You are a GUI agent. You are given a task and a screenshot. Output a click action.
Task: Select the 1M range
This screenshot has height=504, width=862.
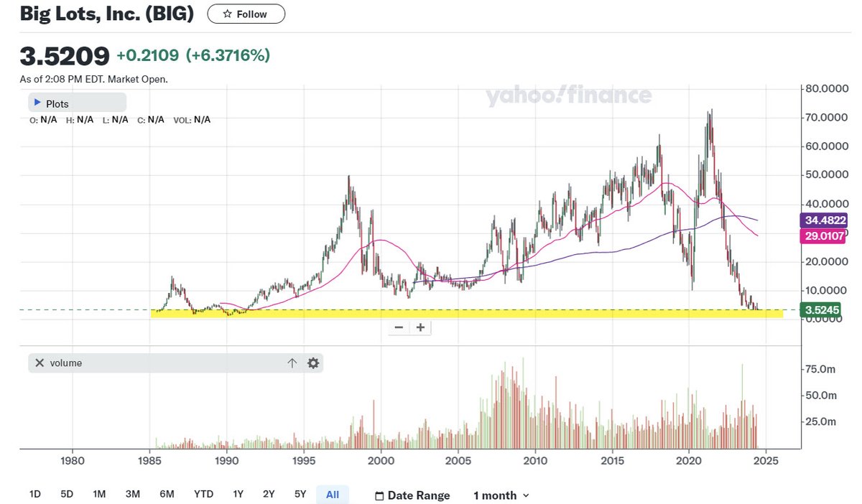click(99, 494)
